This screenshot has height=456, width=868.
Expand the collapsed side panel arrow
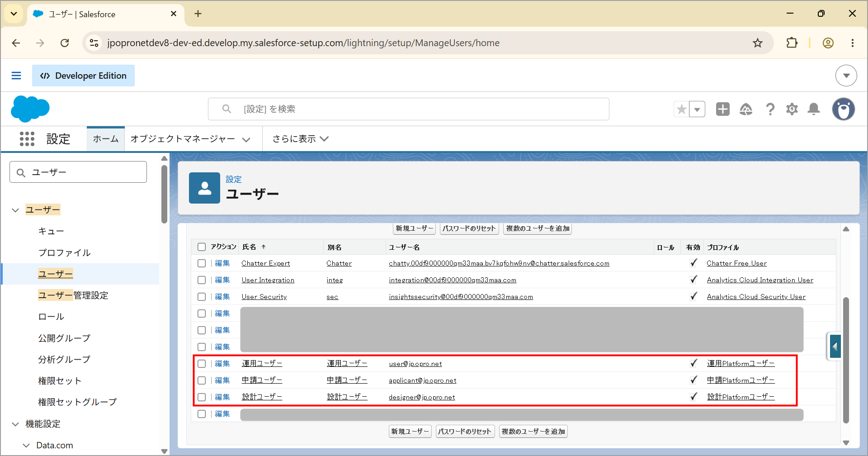(x=835, y=347)
